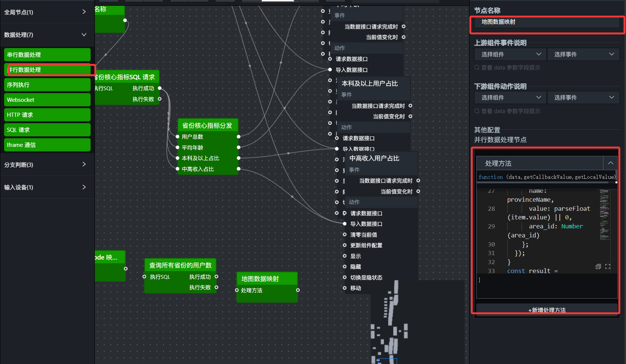
Task: Click +新增处理方法 button
Action: pyautogui.click(x=547, y=310)
